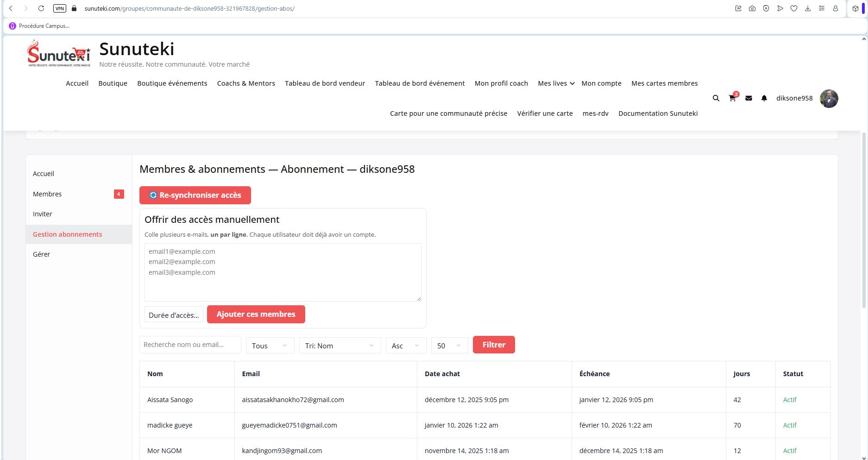Open messages via the envelope icon
This screenshot has height=460, width=868.
(748, 98)
